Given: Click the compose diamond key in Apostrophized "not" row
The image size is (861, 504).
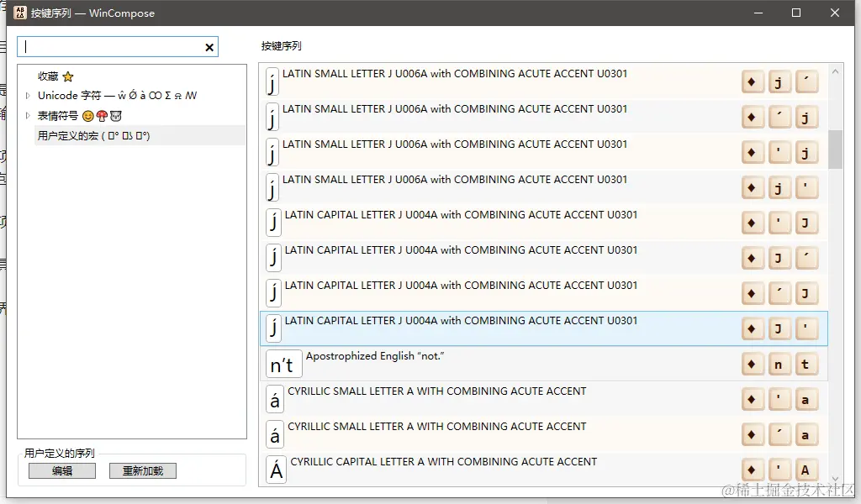Looking at the screenshot, I should [753, 365].
